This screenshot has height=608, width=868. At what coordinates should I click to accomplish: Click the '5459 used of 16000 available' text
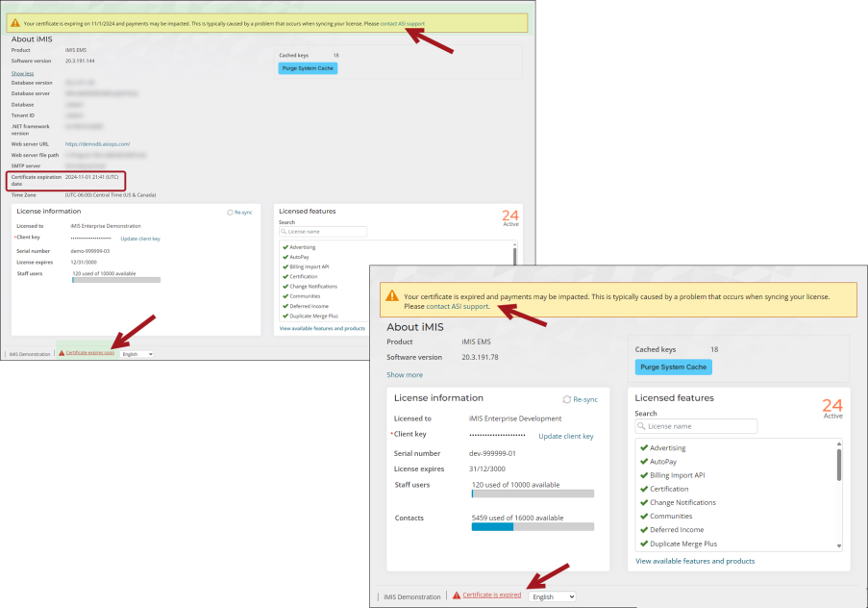point(517,518)
